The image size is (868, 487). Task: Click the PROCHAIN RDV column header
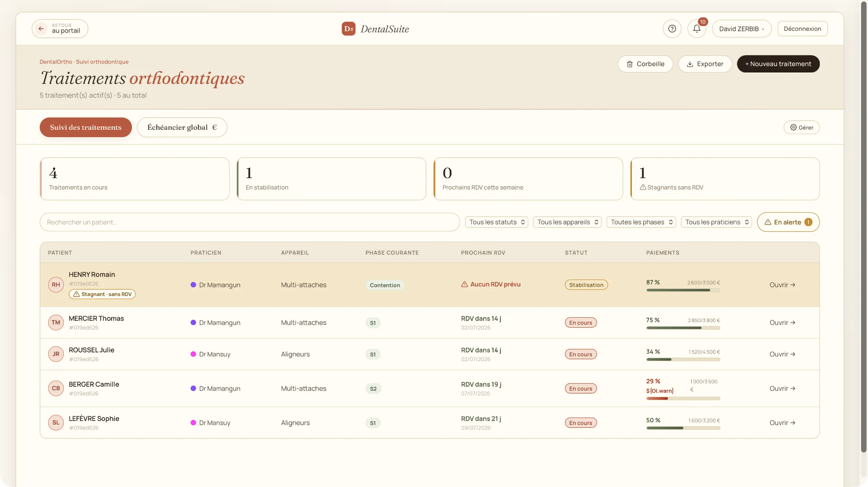click(483, 253)
